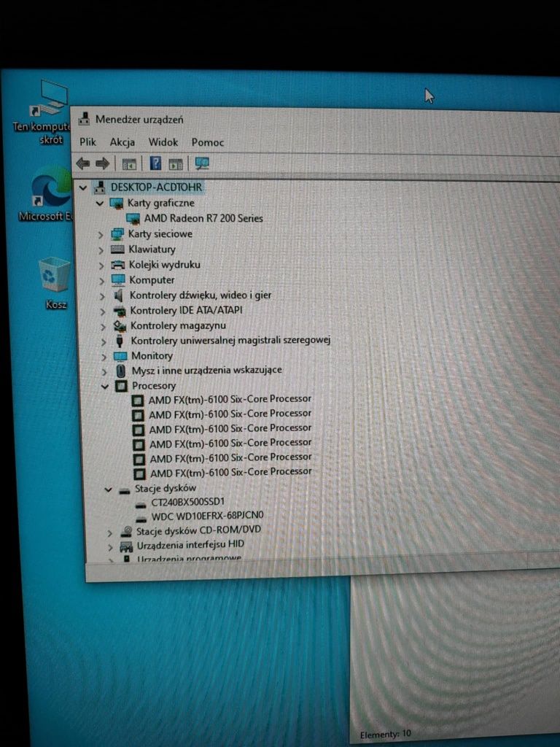Click the Kontrolery uniwersalnej magistrali USB icon
This screenshot has height=747, width=560.
click(x=120, y=341)
